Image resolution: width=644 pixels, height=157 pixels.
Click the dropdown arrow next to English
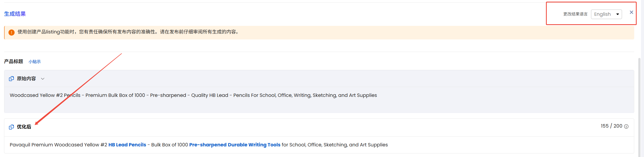pos(618,14)
